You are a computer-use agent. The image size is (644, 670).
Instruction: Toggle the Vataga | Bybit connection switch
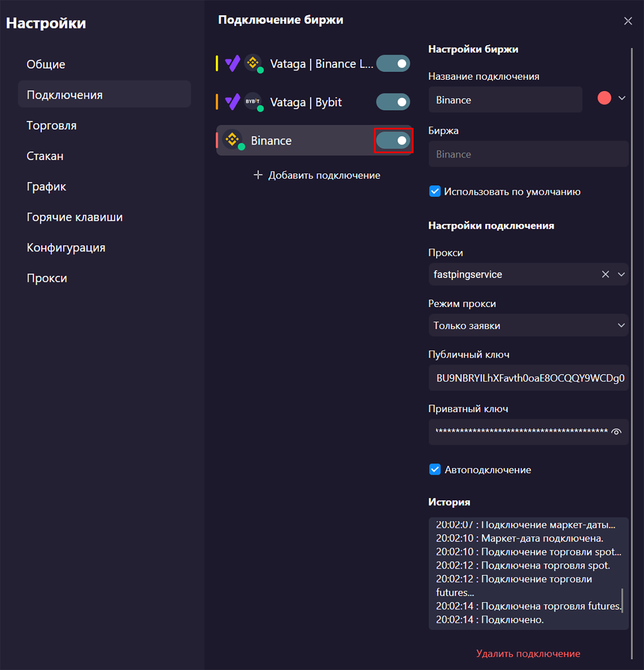[393, 102]
